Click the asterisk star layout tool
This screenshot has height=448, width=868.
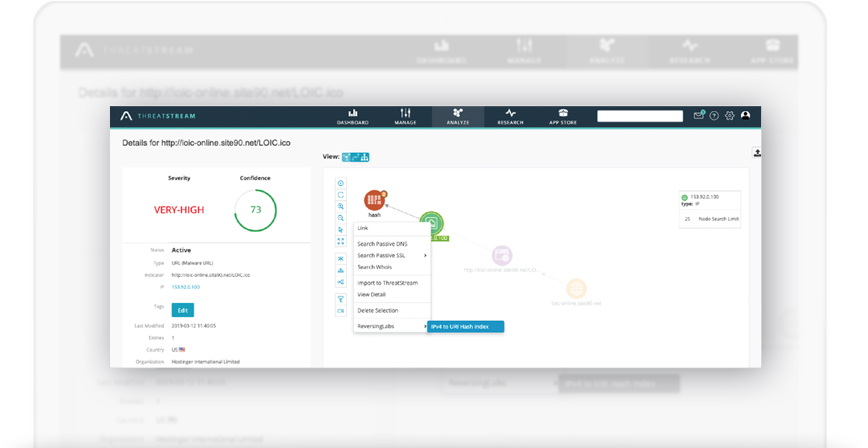tap(340, 258)
